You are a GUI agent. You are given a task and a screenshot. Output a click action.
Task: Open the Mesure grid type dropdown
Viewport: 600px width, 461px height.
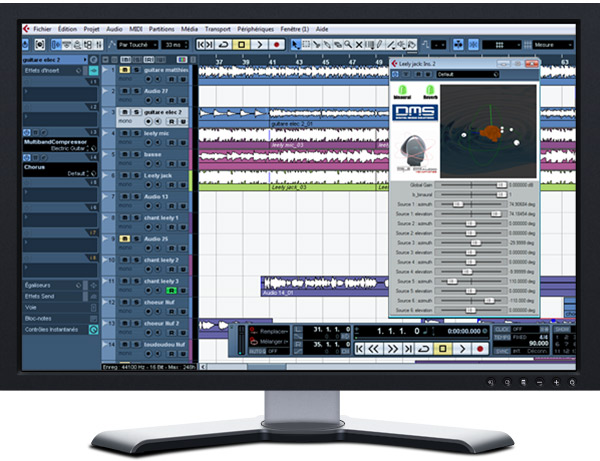pos(553,45)
